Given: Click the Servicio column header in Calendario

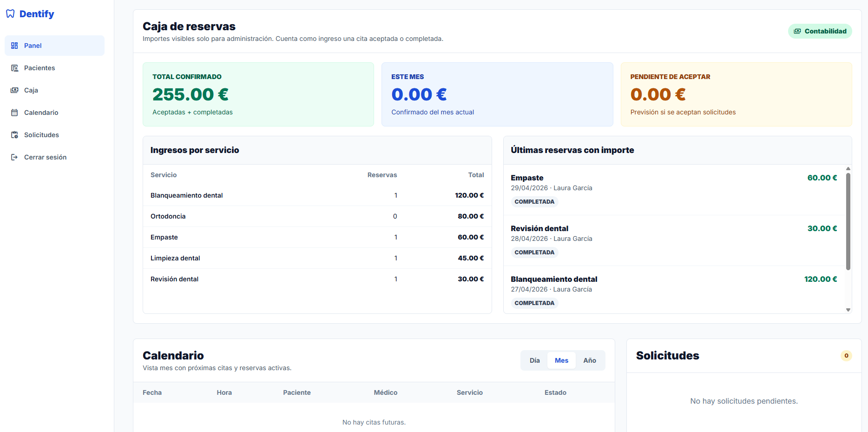Looking at the screenshot, I should 470,392.
